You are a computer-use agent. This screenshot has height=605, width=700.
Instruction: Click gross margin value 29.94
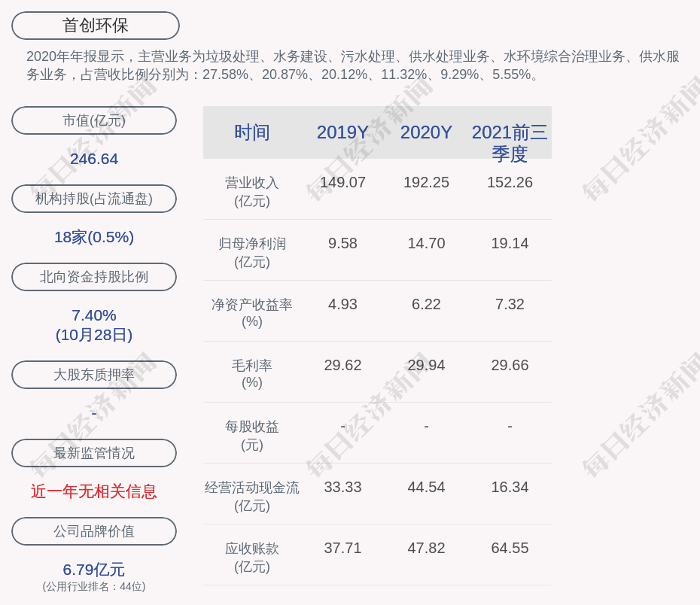[426, 366]
